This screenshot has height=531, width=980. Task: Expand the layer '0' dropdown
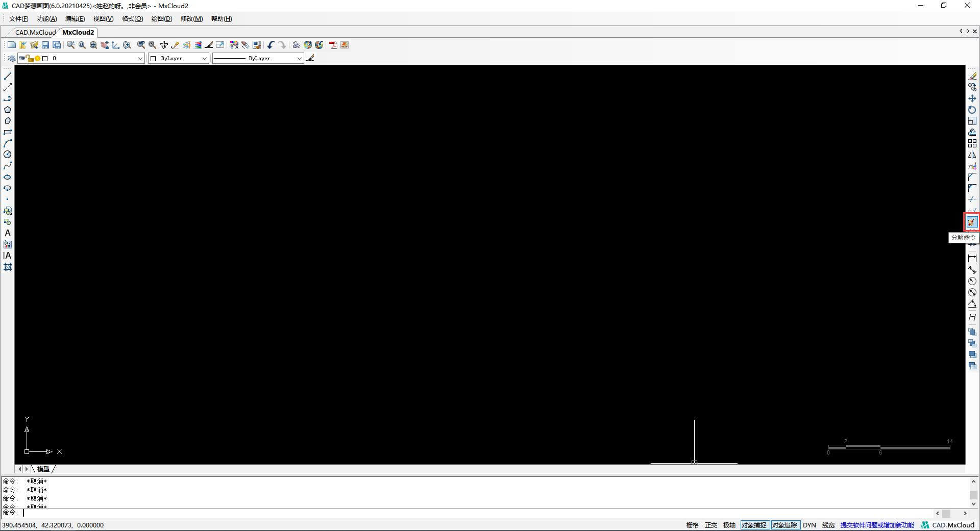pos(140,58)
